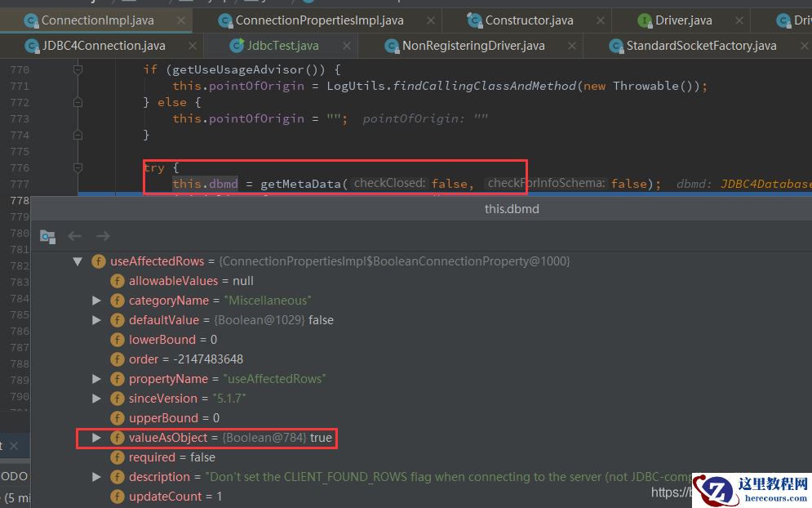Click the class icon on JdbcTest.java tab
The height and width of the screenshot is (508, 812).
(x=237, y=46)
